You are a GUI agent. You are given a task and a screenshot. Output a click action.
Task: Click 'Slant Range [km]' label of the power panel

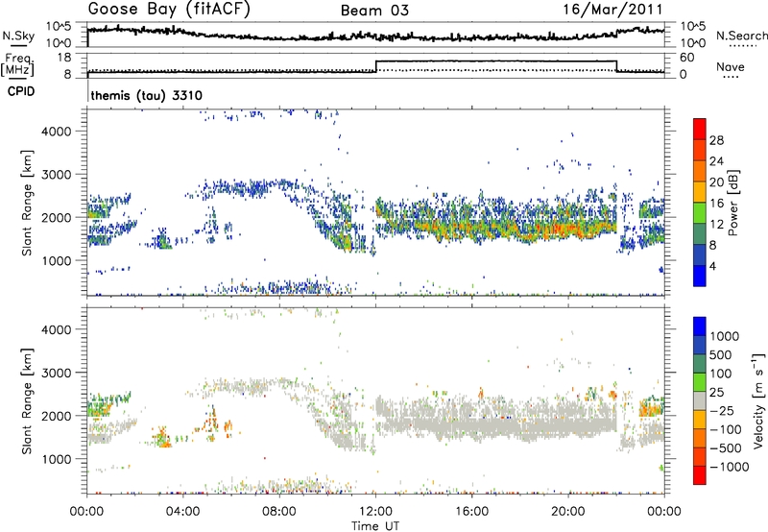coord(28,203)
